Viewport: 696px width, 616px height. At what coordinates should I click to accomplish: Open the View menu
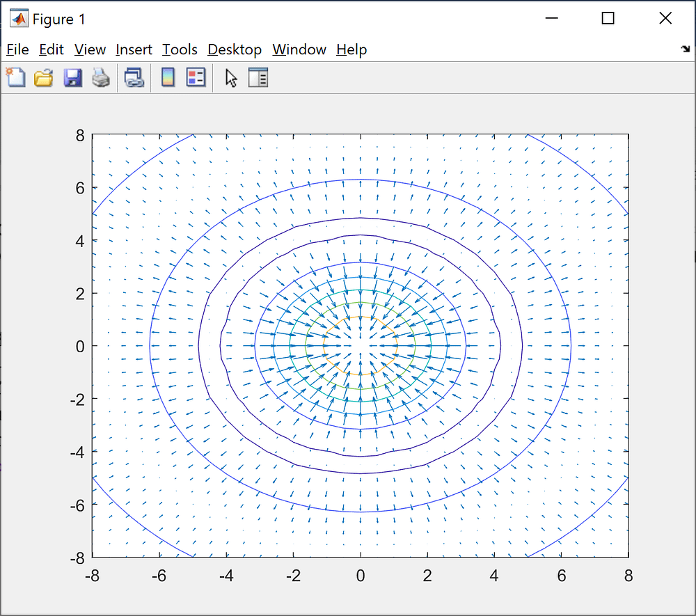pos(90,49)
